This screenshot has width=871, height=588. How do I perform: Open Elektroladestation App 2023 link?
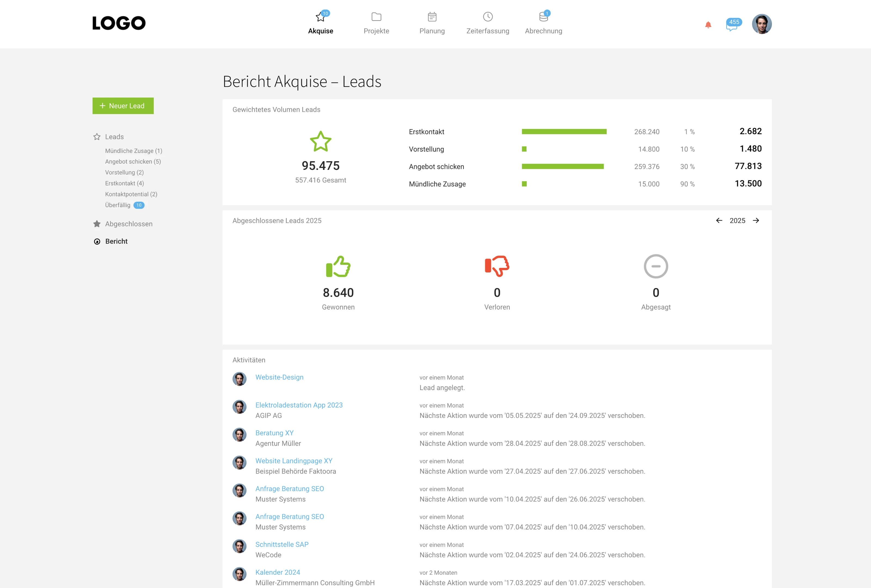[x=299, y=405]
